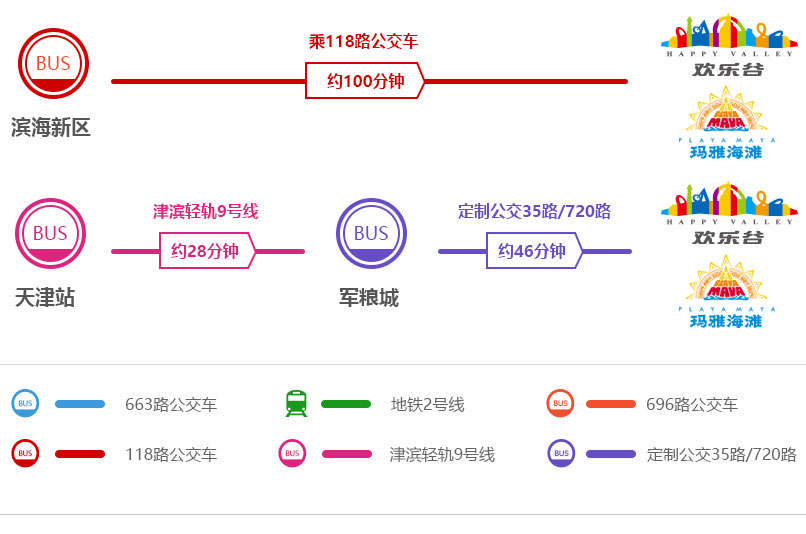Image resolution: width=806 pixels, height=534 pixels.
Task: Select the orange bus icon for 696路公交车
Action: pos(560,403)
